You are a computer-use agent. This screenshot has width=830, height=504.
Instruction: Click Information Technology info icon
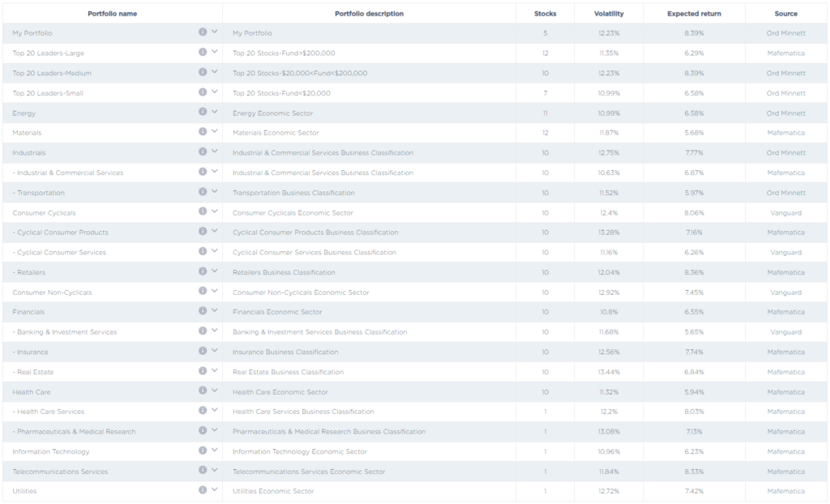(x=203, y=450)
